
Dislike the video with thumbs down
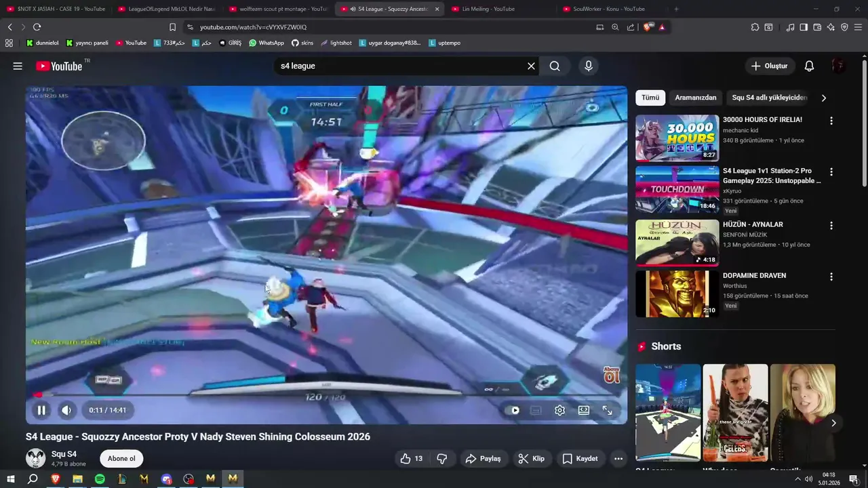pyautogui.click(x=442, y=459)
